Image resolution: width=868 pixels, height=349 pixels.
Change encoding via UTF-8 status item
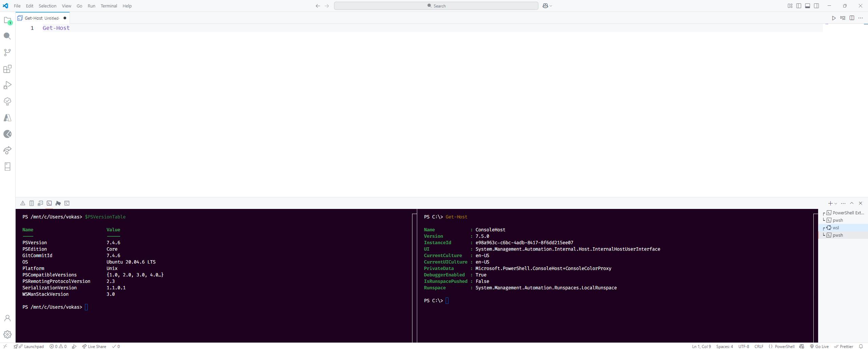coord(743,346)
